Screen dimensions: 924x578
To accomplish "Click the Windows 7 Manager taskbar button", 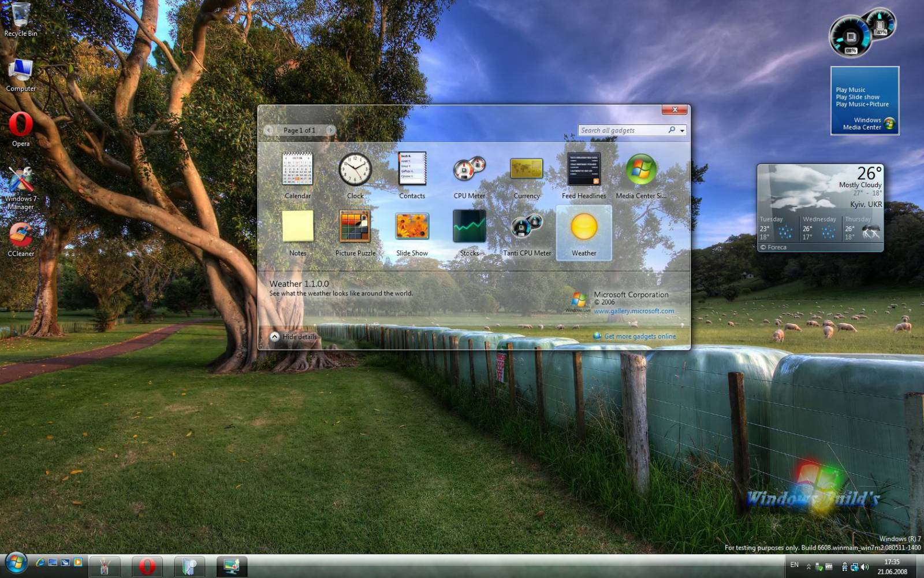I will pyautogui.click(x=189, y=566).
